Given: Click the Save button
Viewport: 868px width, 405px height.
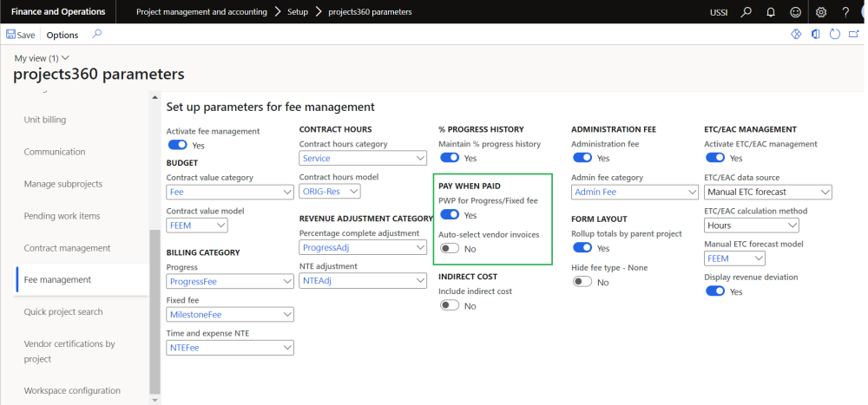Looking at the screenshot, I should tap(20, 36).
